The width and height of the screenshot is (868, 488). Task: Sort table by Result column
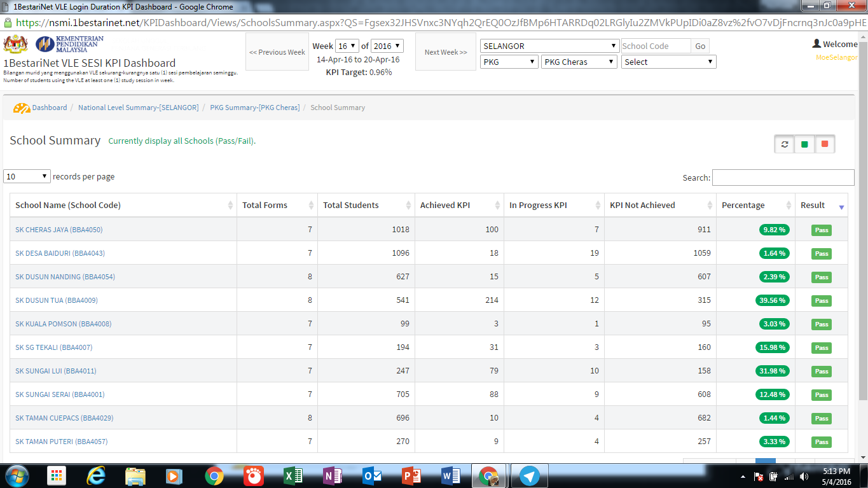[x=822, y=205]
